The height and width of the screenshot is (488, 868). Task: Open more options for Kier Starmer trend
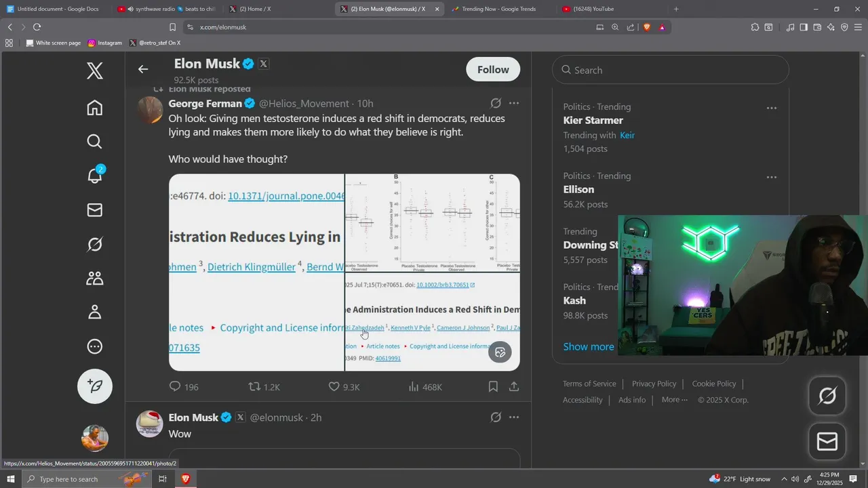pos(772,108)
